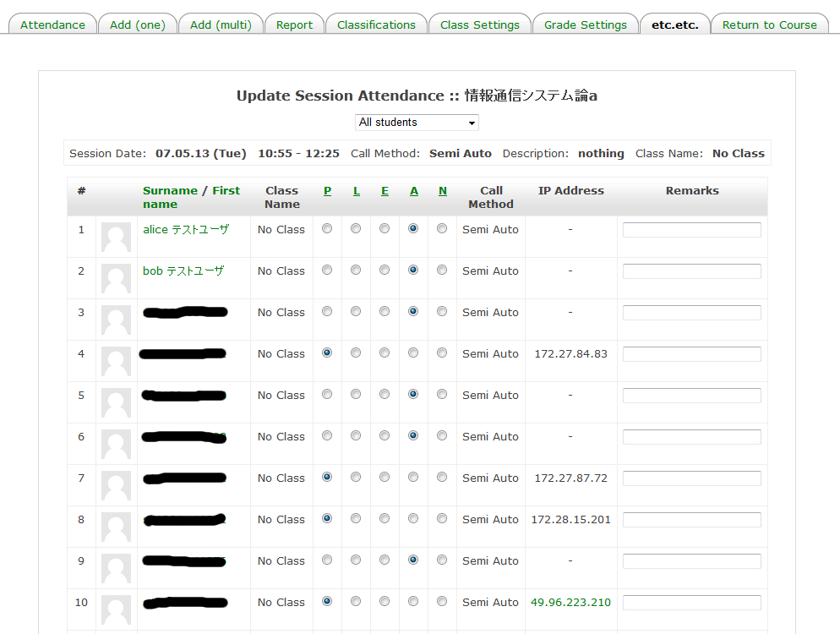Screen dimensions: 840x634
Task: Click IP address 49.96.223.210 link
Action: pos(570,603)
